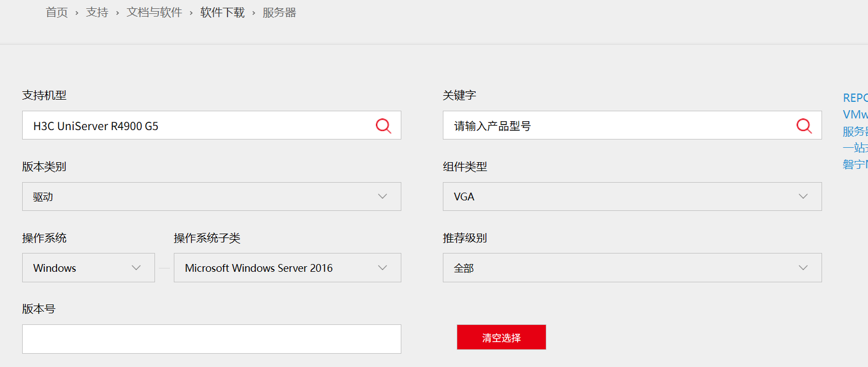Image resolution: width=868 pixels, height=367 pixels.
Task: Open the 推荐级别 dropdown showing 全部
Action: (x=632, y=268)
